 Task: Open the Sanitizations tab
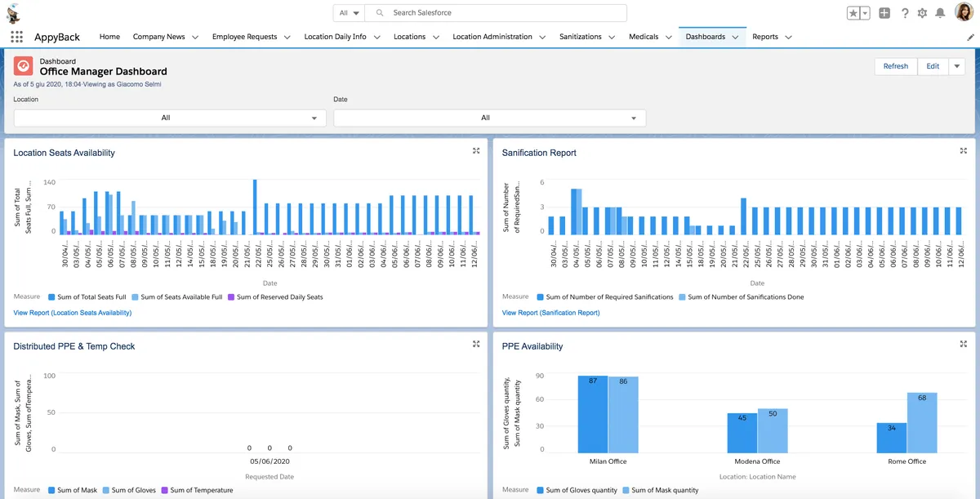(581, 37)
